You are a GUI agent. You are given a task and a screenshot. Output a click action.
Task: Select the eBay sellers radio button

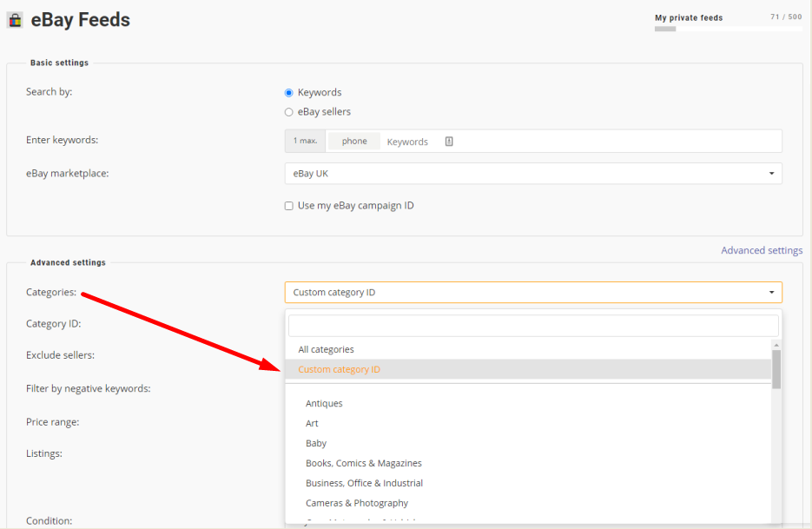click(289, 112)
